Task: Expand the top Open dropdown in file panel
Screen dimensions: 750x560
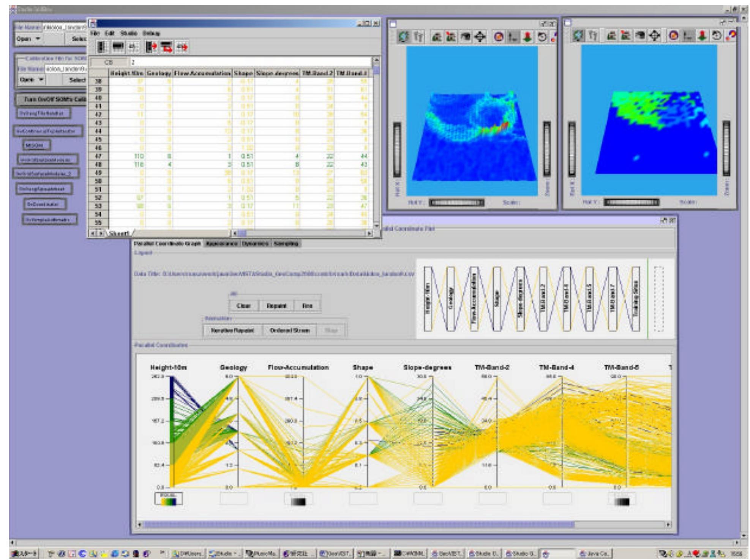Action: coord(28,39)
